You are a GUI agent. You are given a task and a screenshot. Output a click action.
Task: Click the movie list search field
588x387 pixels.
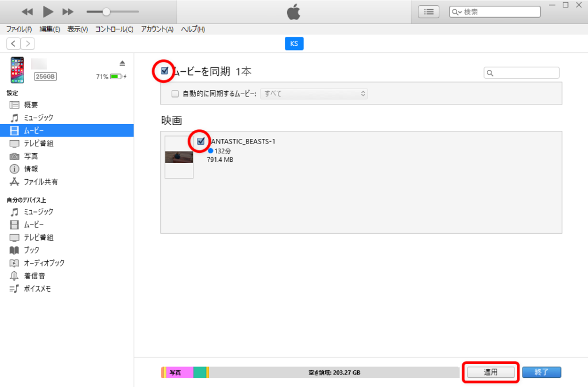(x=521, y=73)
